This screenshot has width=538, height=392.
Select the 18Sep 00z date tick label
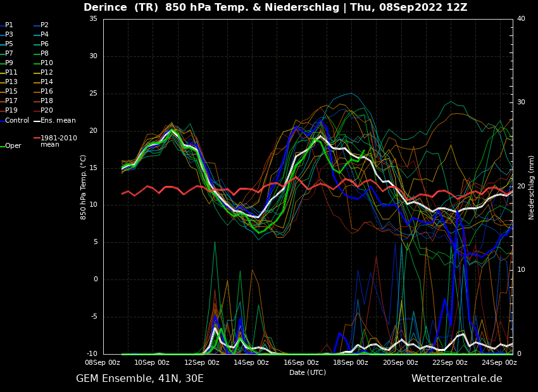point(350,362)
